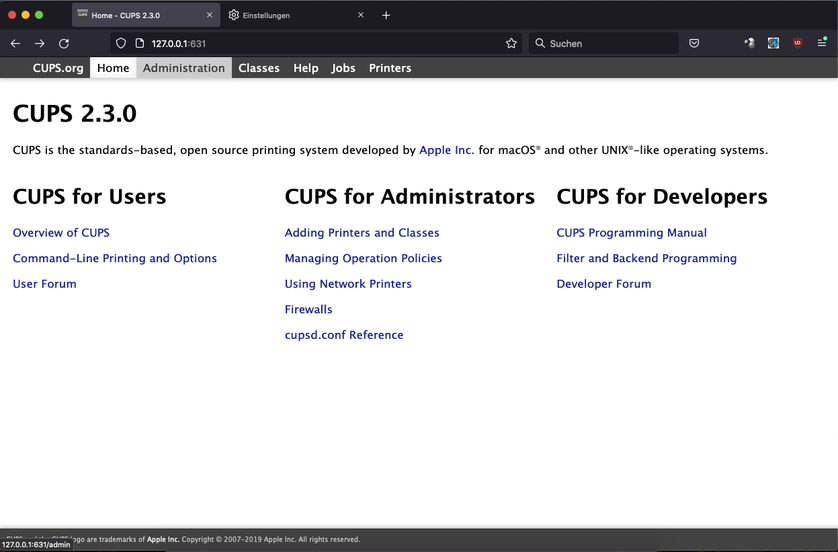The width and height of the screenshot is (838, 552).
Task: Open the Firefox hamburger menu
Action: coord(822,43)
